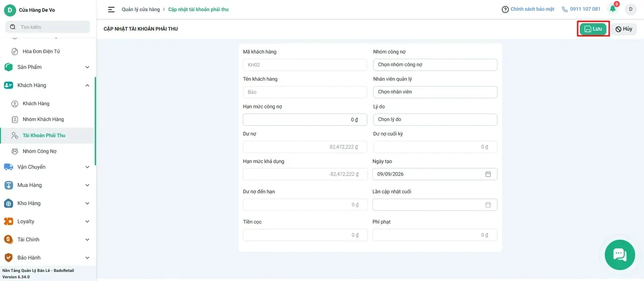Expand the Mua Hàng menu
644x281 pixels.
click(47, 185)
